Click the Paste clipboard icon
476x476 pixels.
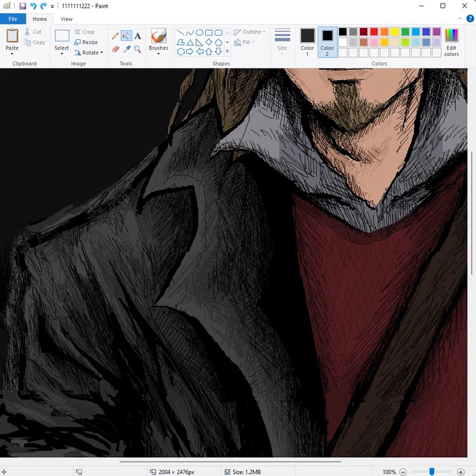coord(12,36)
